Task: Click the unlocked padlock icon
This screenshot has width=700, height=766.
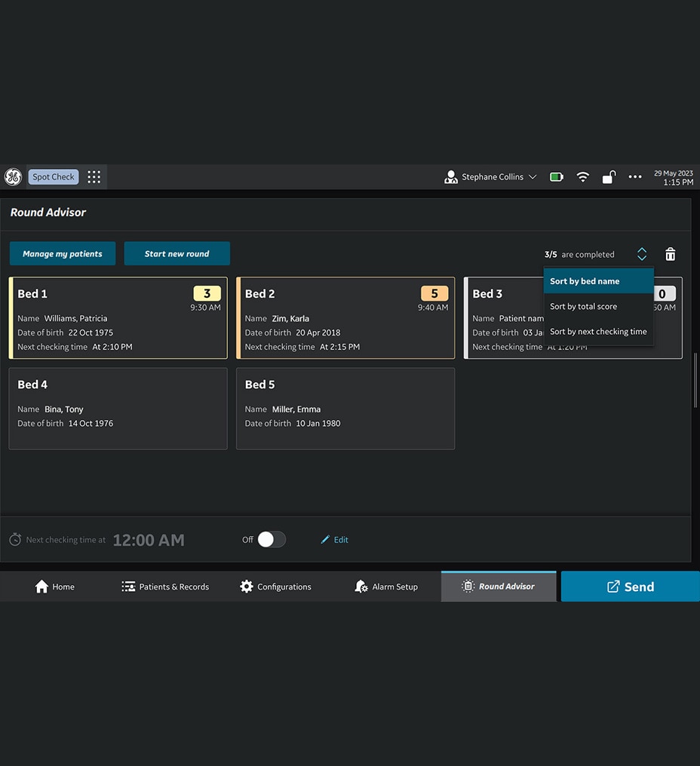Action: click(x=608, y=177)
